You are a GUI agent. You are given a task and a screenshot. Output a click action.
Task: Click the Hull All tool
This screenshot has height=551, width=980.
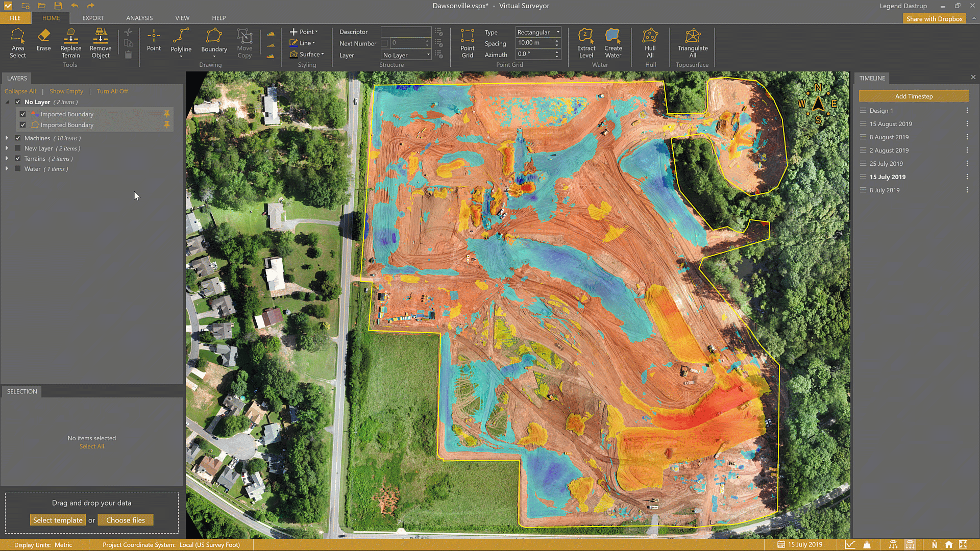650,43
